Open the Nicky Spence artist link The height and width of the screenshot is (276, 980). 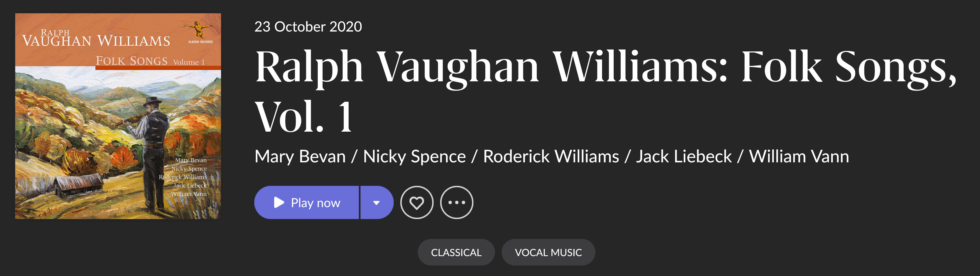414,156
